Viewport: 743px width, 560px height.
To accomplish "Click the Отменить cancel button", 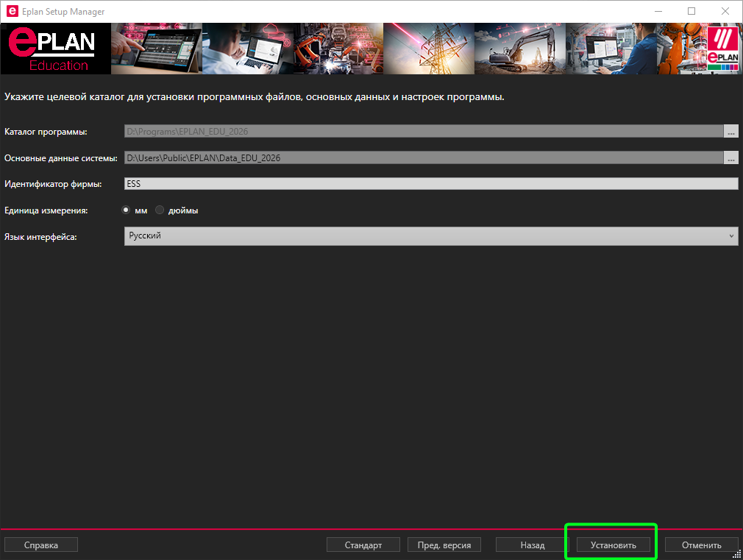I will click(701, 545).
